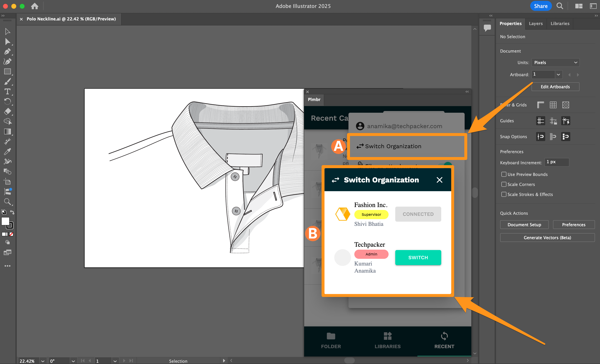Open the Units Pixels dropdown

555,63
